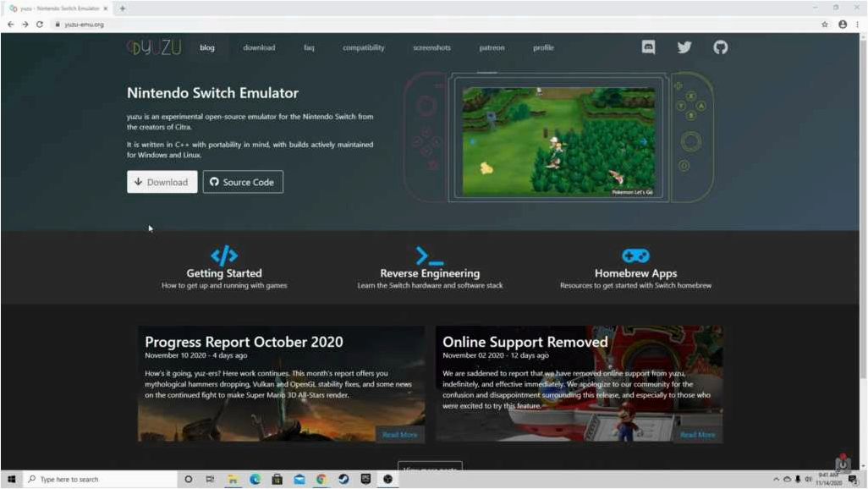The image size is (868, 489).
Task: Open the Windows Start menu
Action: click(x=11, y=479)
